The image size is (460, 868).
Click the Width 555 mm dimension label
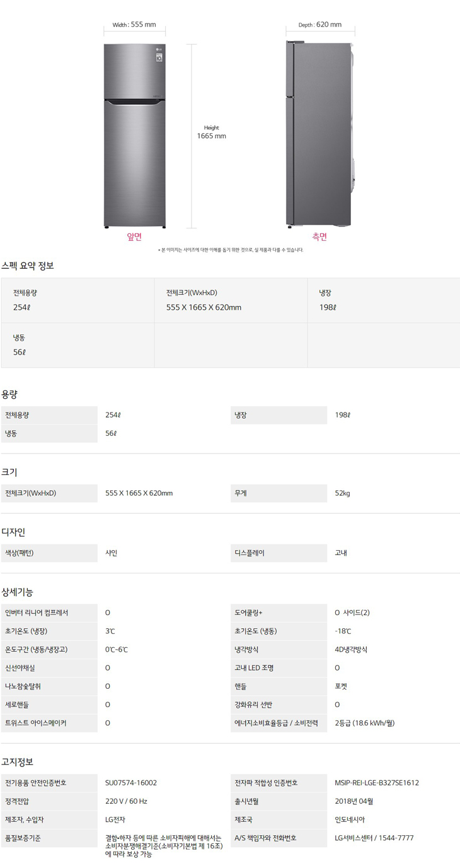(x=134, y=25)
